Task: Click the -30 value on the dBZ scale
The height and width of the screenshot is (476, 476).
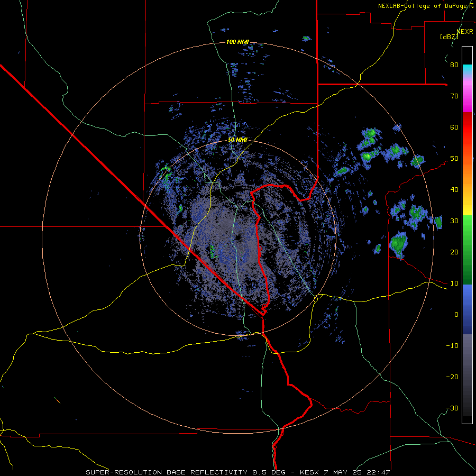Action: 452,408
